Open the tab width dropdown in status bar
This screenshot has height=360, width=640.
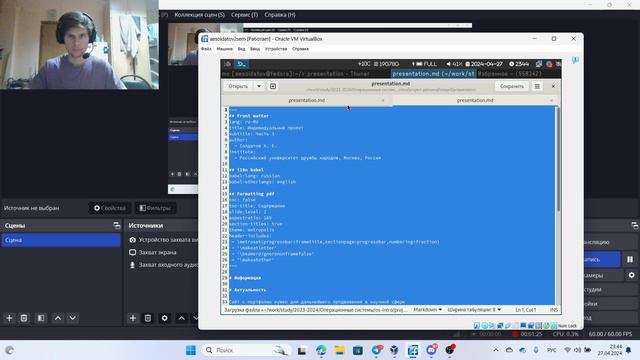(x=474, y=310)
